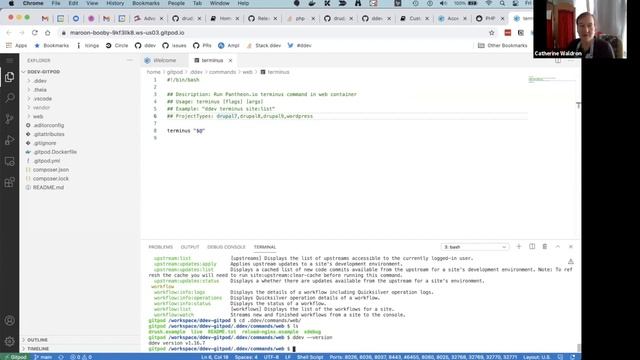Click the Gitpod status bar button
The width and height of the screenshot is (640, 360).
point(15,357)
